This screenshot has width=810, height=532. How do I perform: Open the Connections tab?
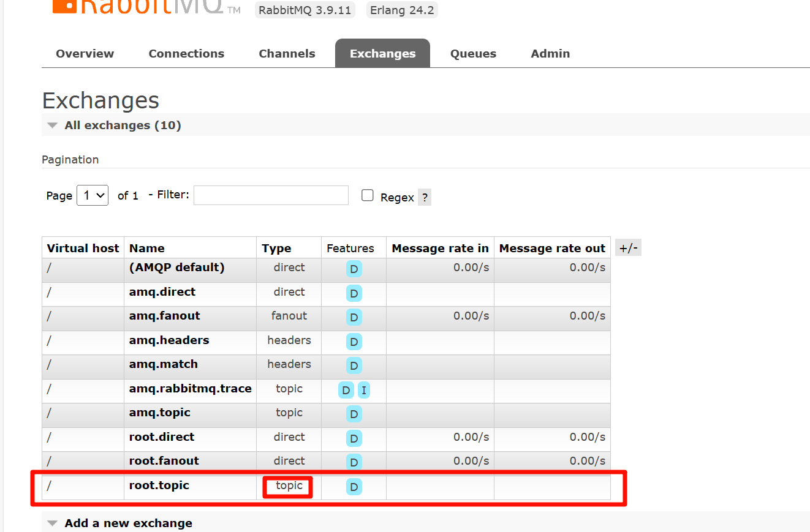tap(186, 54)
